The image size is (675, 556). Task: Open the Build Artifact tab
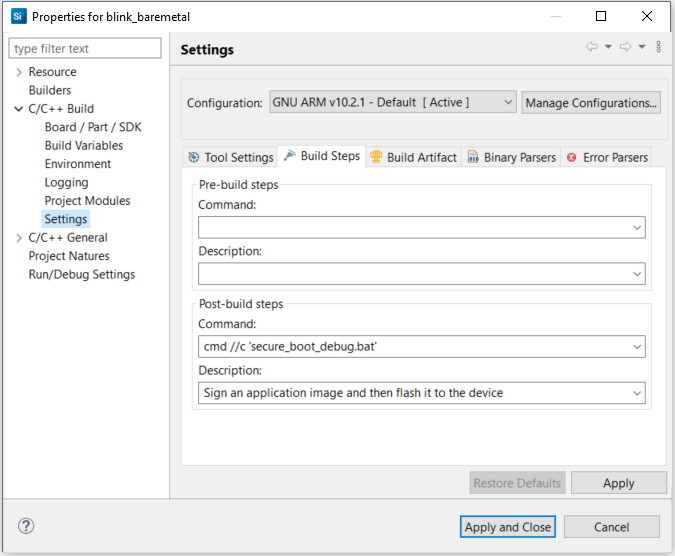(x=413, y=157)
